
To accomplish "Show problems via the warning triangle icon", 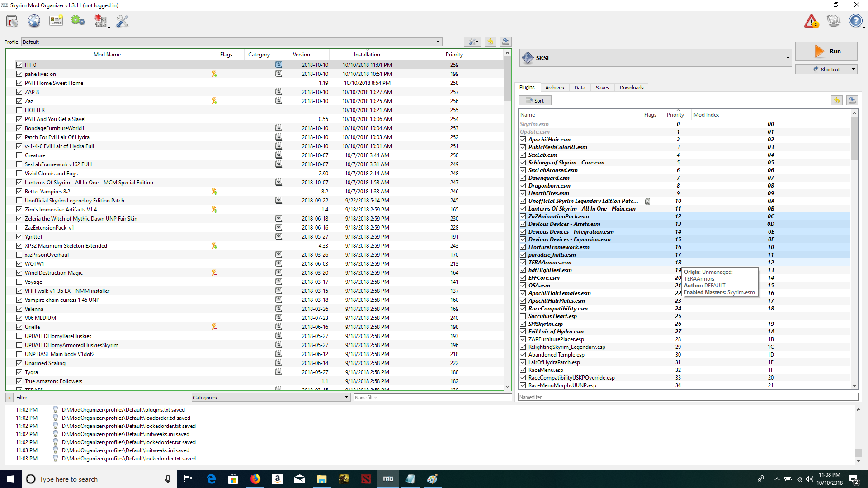I will coord(811,21).
